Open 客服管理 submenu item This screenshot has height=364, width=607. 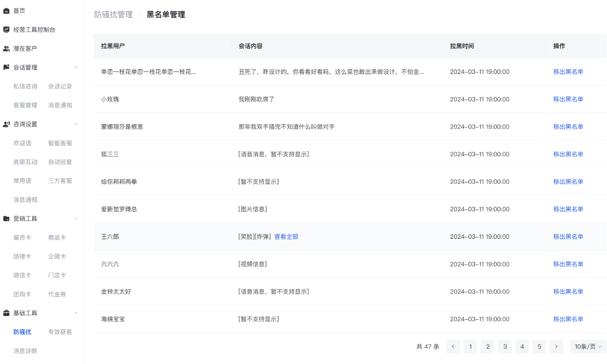(25, 105)
